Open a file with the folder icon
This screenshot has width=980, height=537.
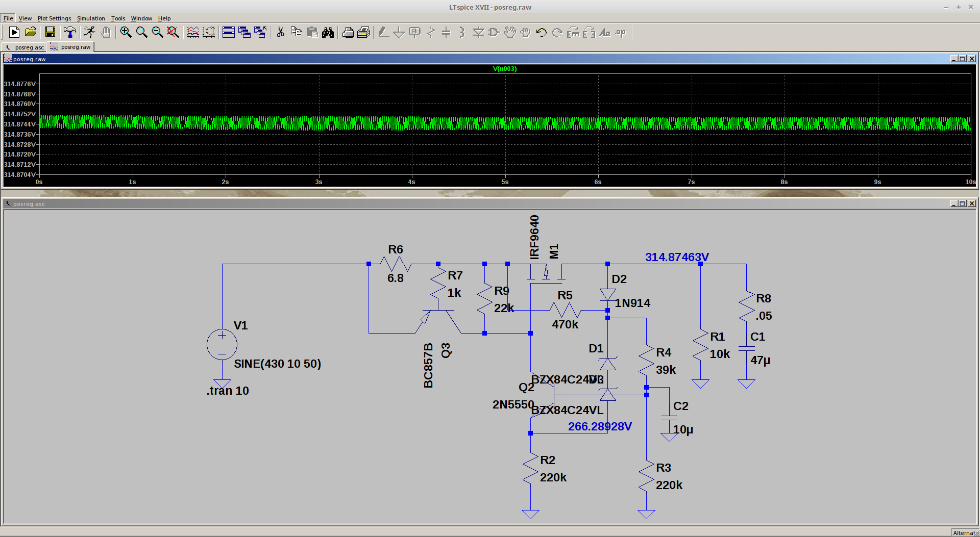click(x=31, y=33)
